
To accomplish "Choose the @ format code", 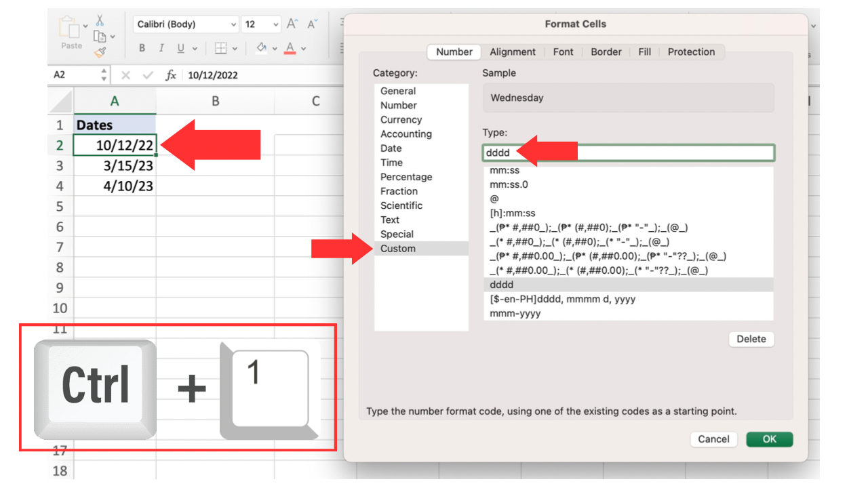I will tap(628, 199).
